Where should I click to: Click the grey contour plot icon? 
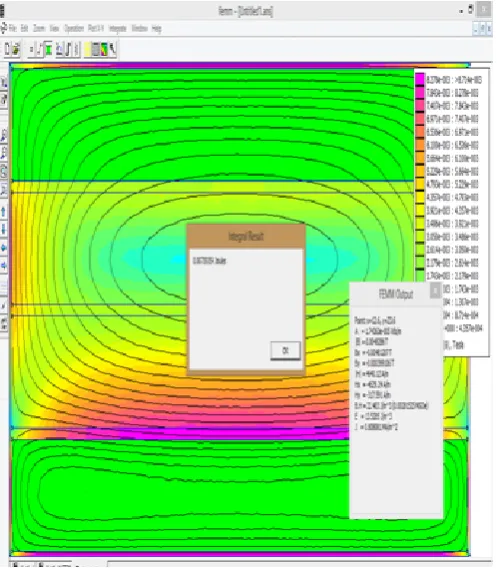pyautogui.click(x=96, y=49)
